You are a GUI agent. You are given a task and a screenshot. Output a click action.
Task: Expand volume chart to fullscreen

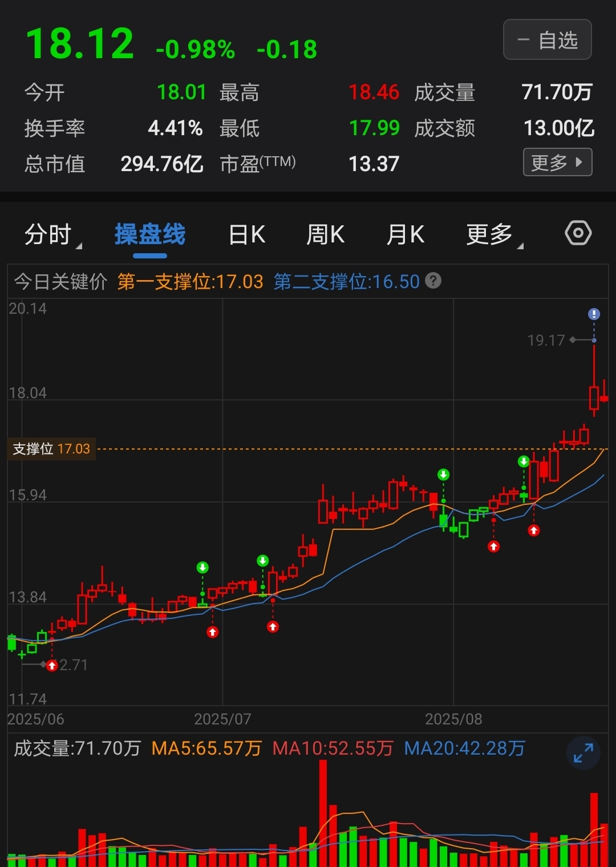click(x=583, y=753)
